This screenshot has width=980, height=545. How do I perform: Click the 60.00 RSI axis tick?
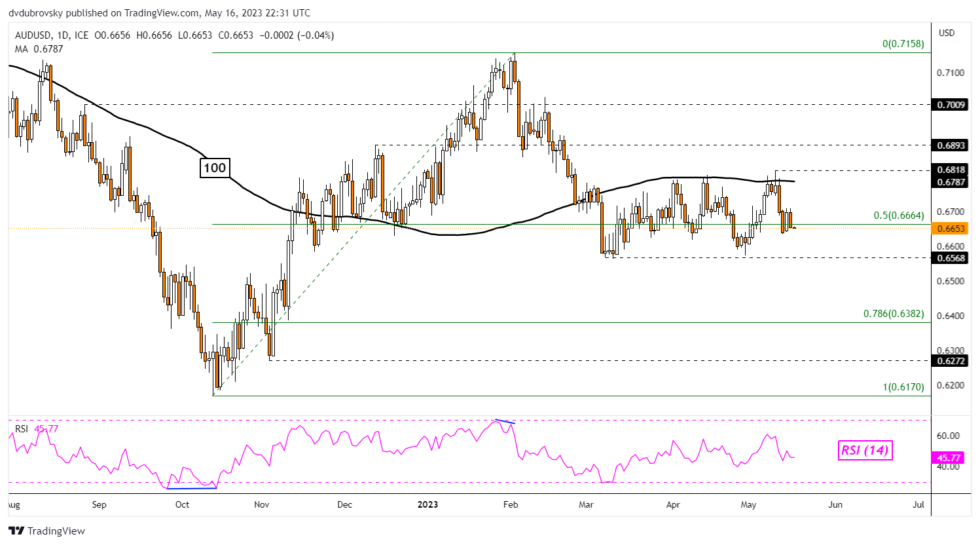point(948,436)
